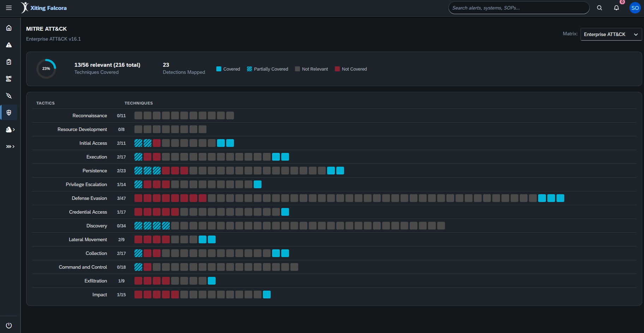Image resolution: width=644 pixels, height=333 pixels.
Task: Click the blue covered cell in Exfiltration row
Action: pos(212,281)
